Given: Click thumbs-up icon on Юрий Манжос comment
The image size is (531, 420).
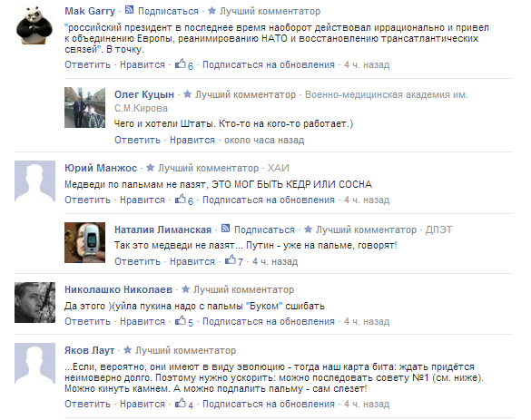Looking at the screenshot, I should click(181, 199).
